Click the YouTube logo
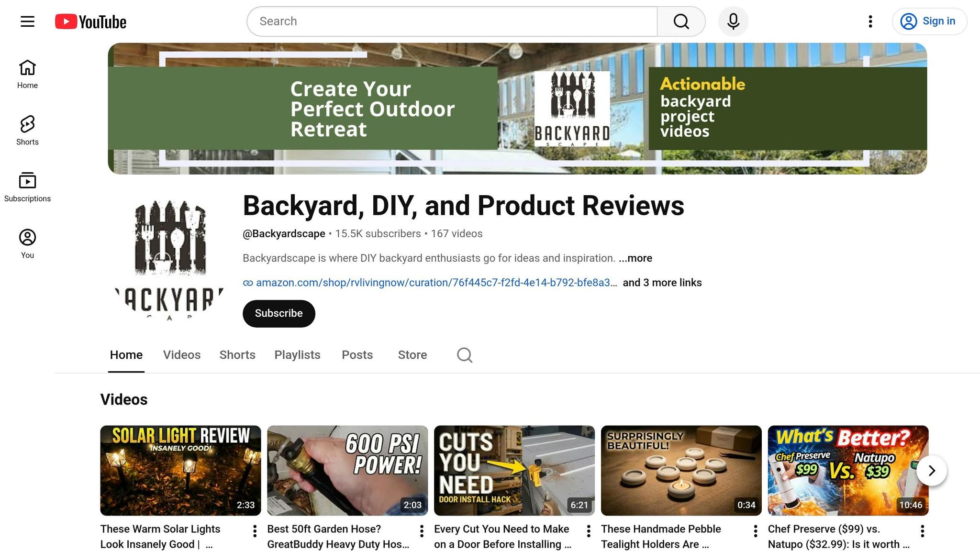Screen dimensions: 980x551 tap(90, 22)
